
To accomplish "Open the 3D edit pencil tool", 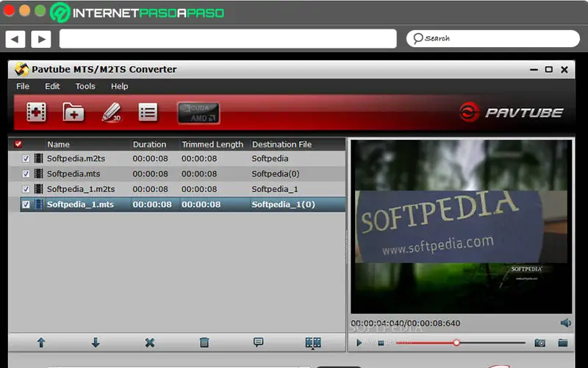I will click(112, 112).
